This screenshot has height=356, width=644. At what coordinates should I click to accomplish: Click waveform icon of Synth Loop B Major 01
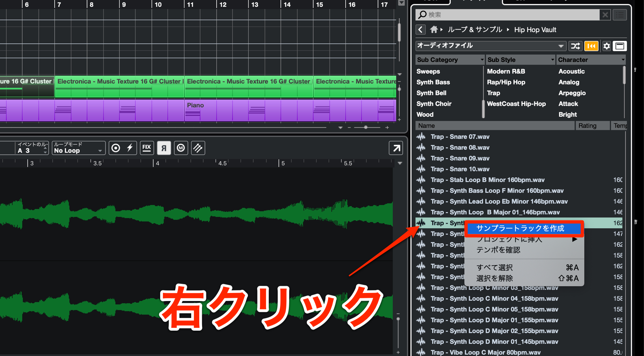(x=421, y=212)
